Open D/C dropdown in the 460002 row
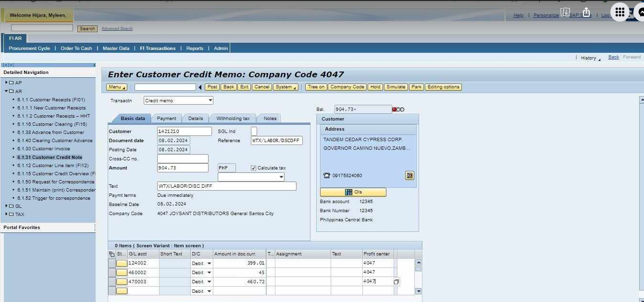 [209, 272]
